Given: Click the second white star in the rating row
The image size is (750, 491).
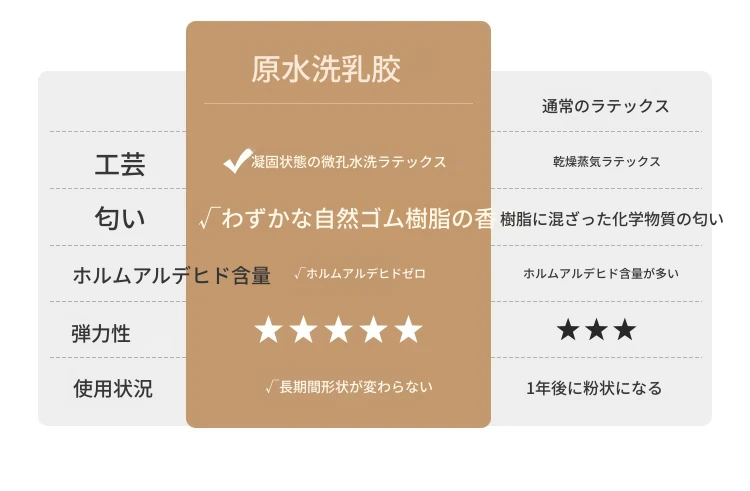Looking at the screenshot, I should pos(303,329).
